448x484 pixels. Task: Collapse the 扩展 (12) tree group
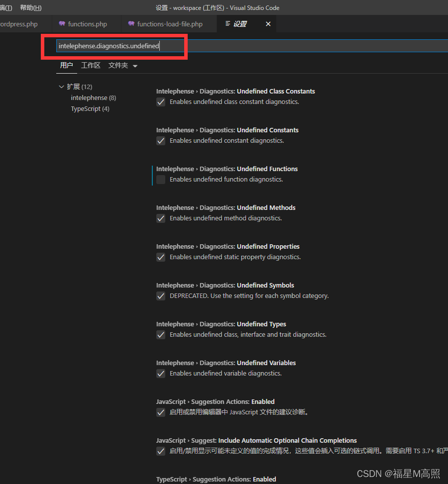pyautogui.click(x=61, y=87)
